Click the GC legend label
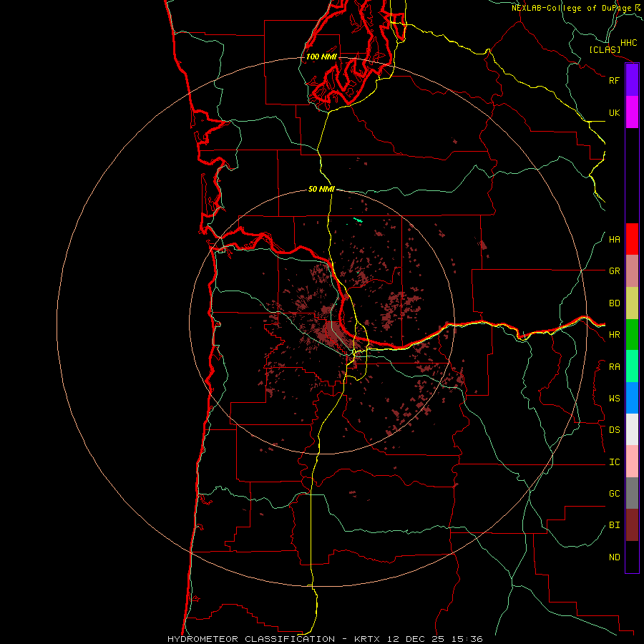644x644 pixels. pyautogui.click(x=614, y=493)
